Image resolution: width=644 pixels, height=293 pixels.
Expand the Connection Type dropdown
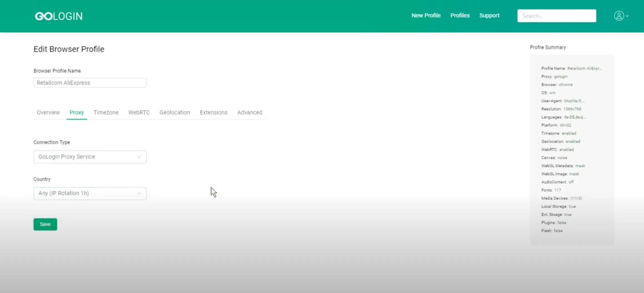click(x=90, y=157)
